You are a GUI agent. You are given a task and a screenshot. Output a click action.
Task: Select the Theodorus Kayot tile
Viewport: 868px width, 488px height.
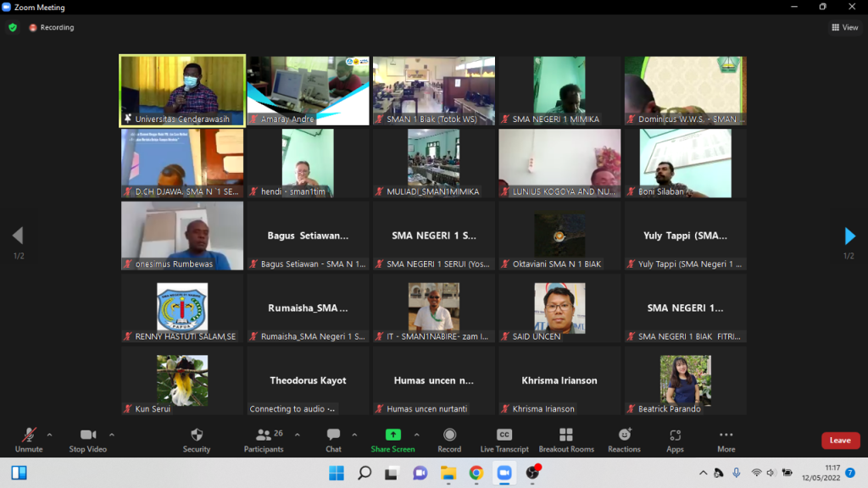308,380
